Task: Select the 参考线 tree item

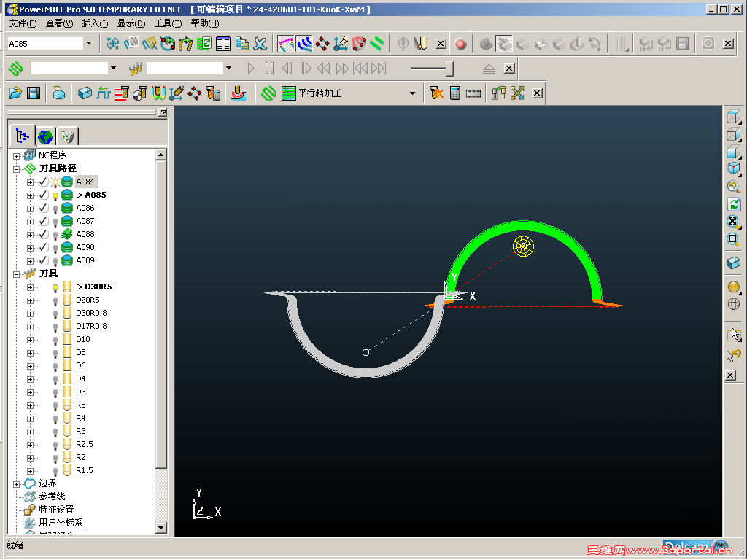Action: click(x=52, y=496)
